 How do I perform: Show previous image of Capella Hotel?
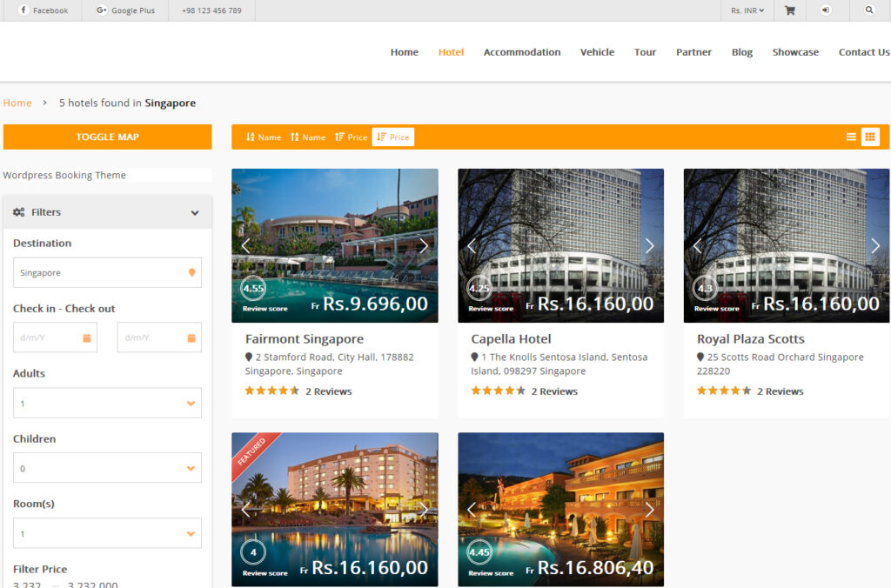pyautogui.click(x=472, y=246)
